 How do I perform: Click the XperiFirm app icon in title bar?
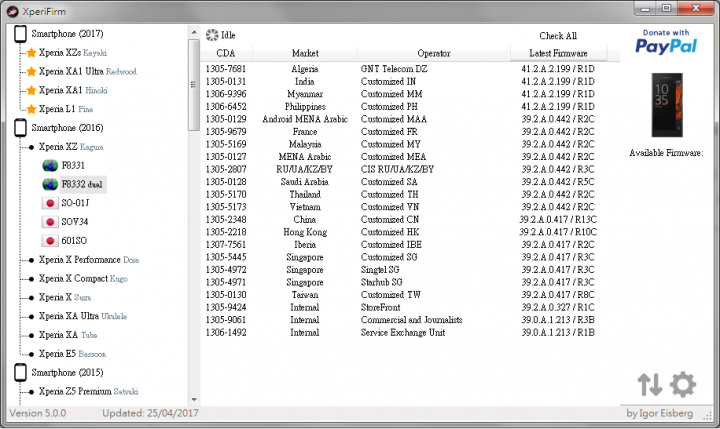click(x=13, y=11)
